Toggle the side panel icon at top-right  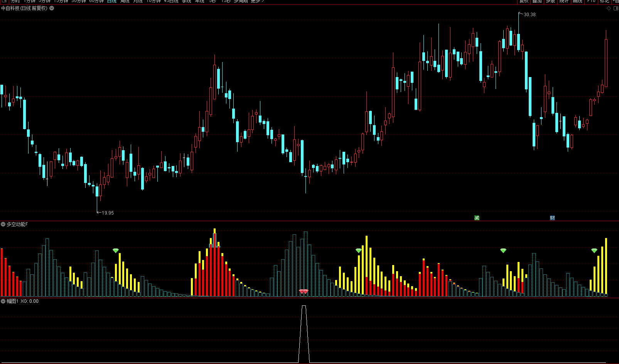615,8
